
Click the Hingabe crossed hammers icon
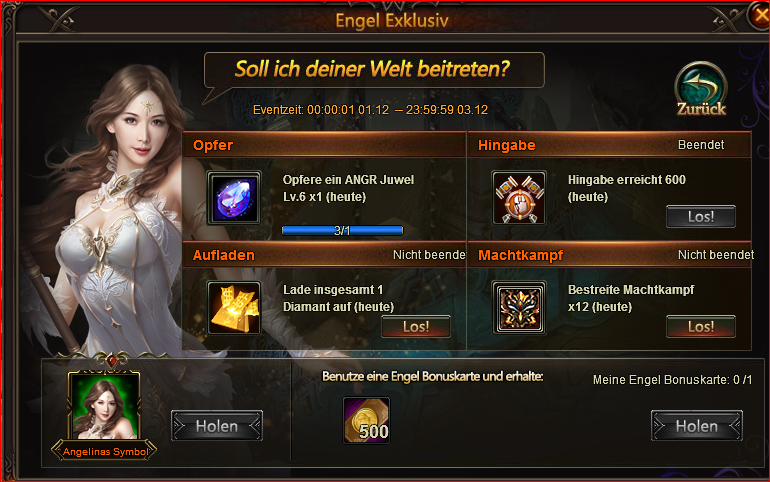tap(519, 198)
